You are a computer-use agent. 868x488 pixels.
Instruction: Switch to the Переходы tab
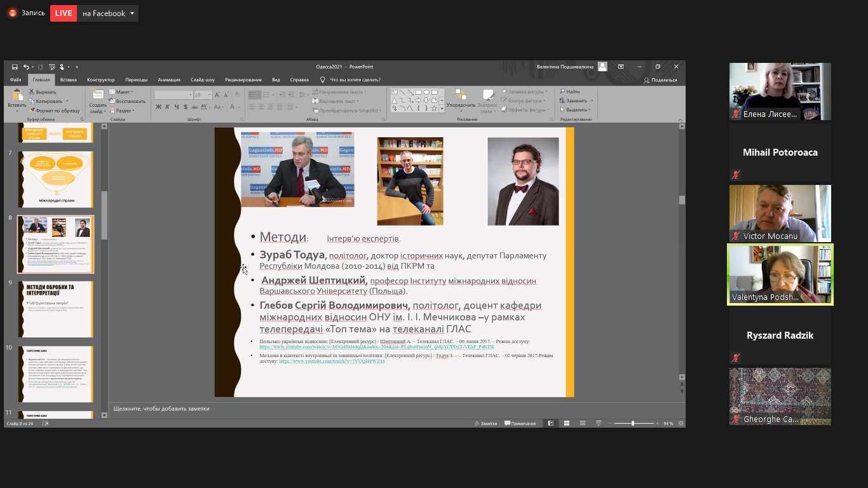point(136,80)
